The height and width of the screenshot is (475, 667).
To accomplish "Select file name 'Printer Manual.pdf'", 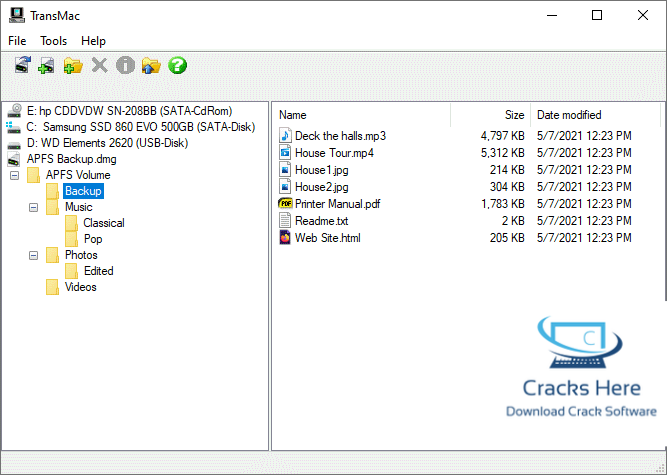I will (x=338, y=204).
